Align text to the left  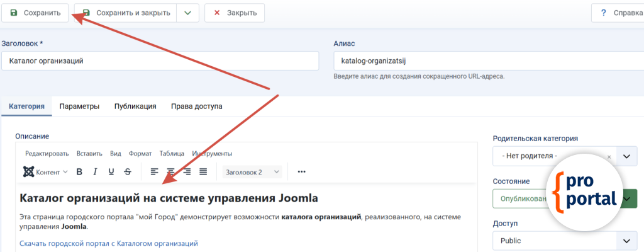(x=155, y=171)
